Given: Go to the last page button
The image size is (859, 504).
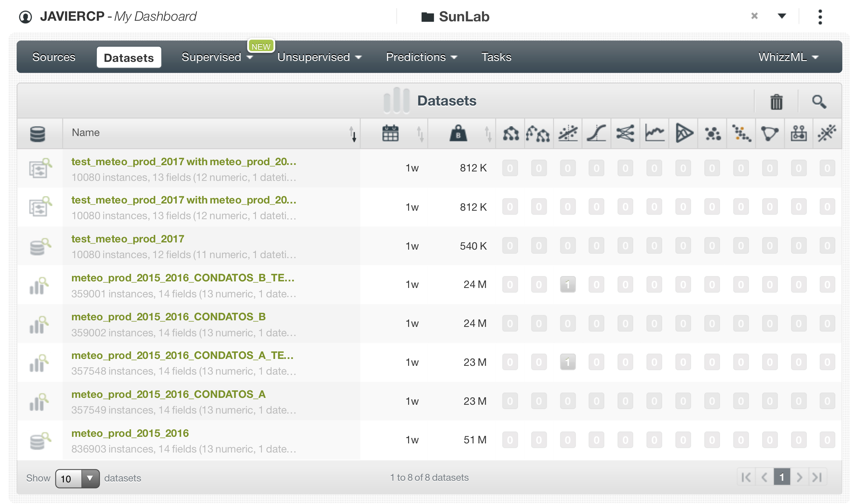Looking at the screenshot, I should point(817,477).
